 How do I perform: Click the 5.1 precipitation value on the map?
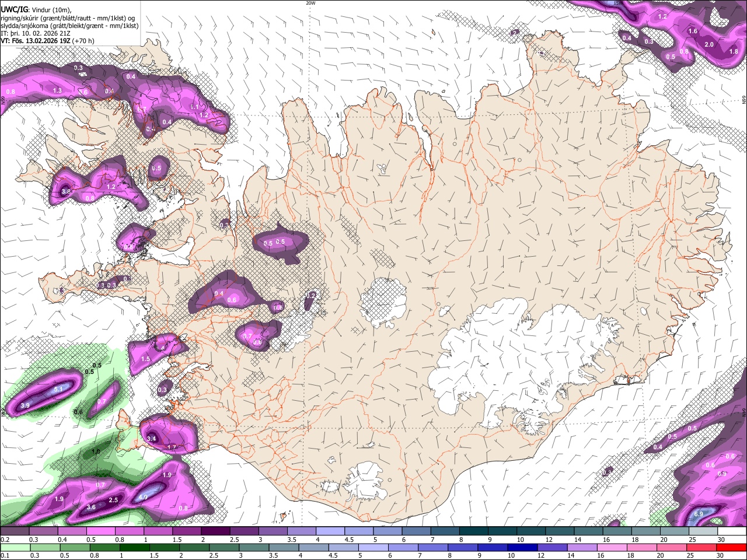pyautogui.click(x=58, y=389)
